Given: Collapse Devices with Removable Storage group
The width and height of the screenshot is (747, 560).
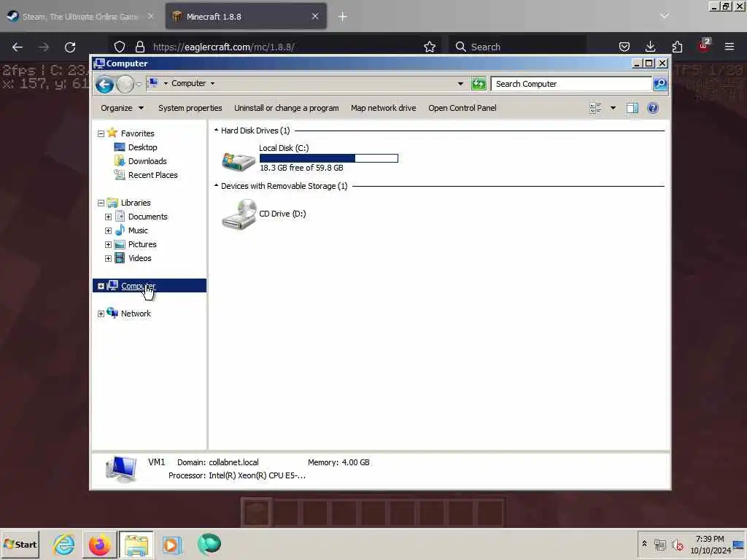Looking at the screenshot, I should coord(216,185).
